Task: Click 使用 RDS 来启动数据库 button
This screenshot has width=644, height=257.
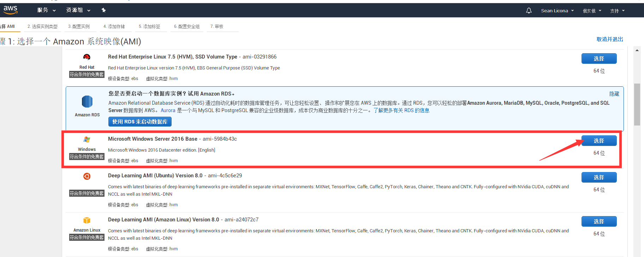Action: [140, 122]
